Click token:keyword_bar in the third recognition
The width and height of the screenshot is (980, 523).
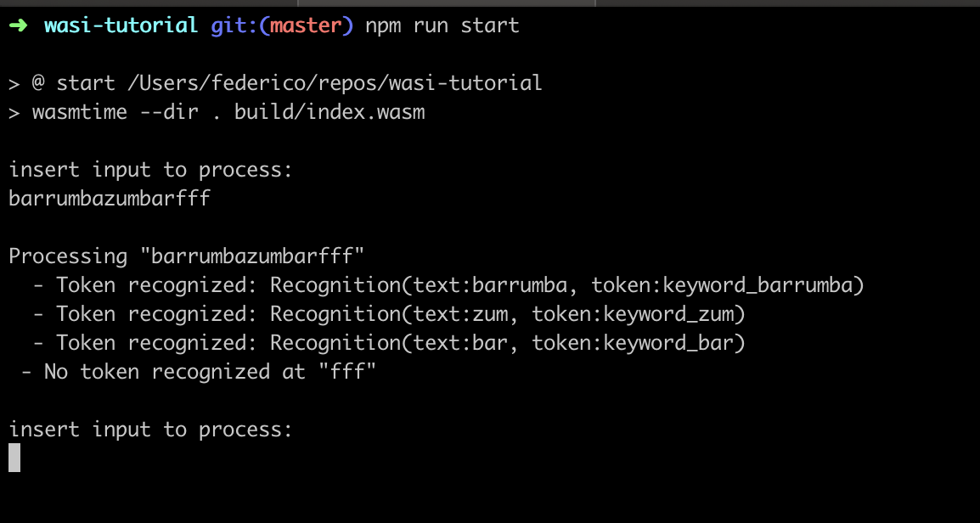pos(634,343)
